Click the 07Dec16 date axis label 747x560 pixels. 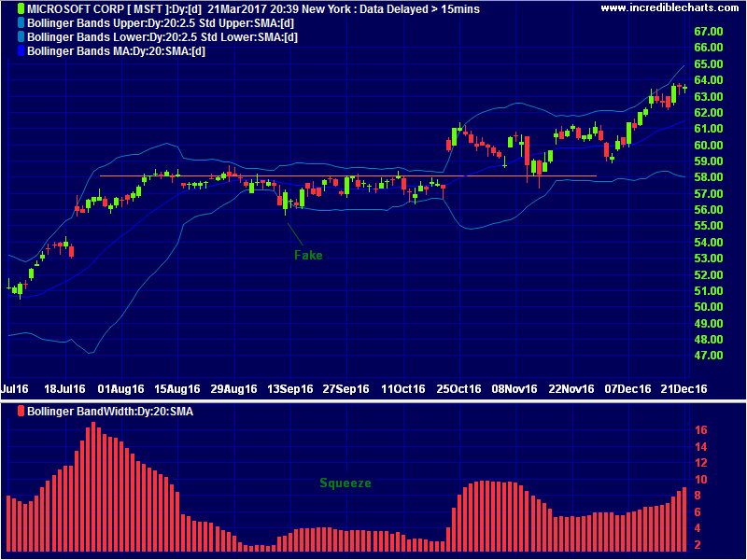pos(627,389)
